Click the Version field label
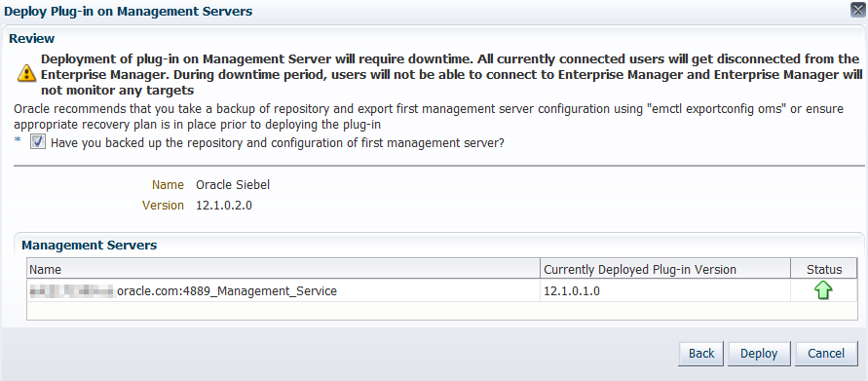Image resolution: width=868 pixels, height=381 pixels. [163, 206]
